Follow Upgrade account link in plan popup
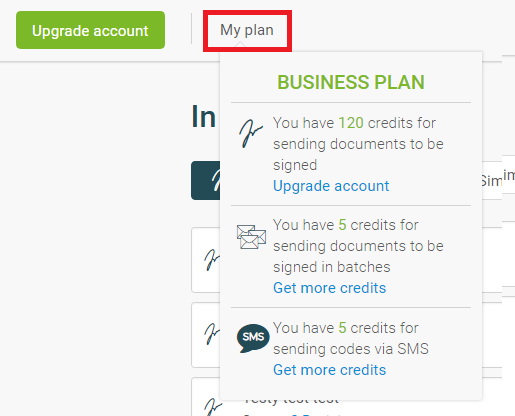 (331, 186)
